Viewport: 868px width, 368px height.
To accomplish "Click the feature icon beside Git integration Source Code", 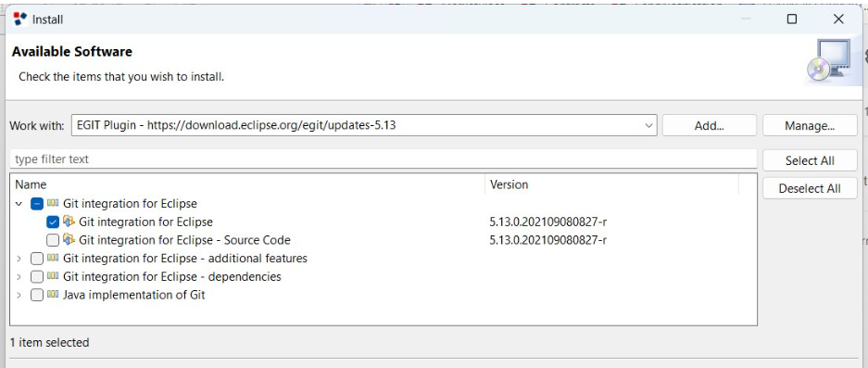I will (x=69, y=240).
